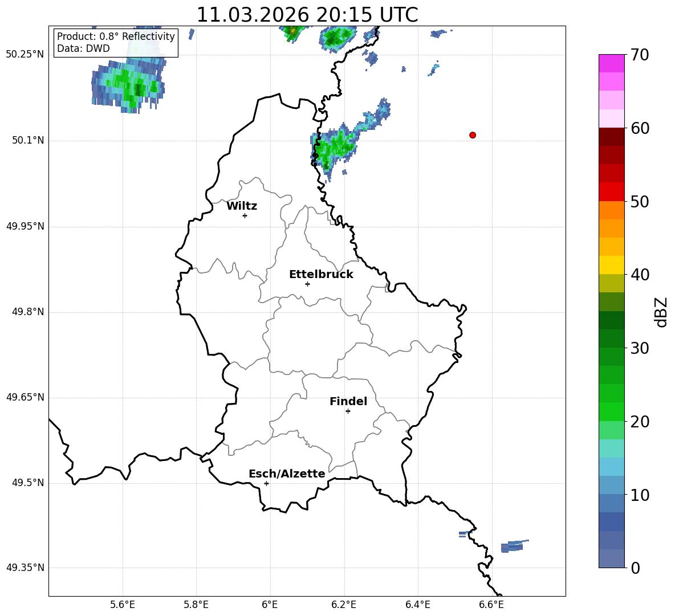
Task: Click the Esch/Alzette station cross marker
Action: coord(266,483)
